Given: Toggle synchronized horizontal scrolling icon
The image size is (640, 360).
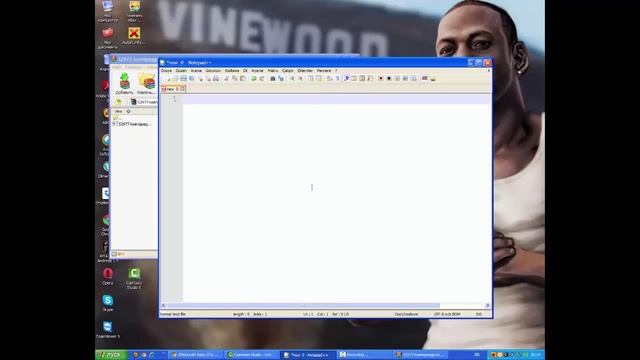Looking at the screenshot, I should tap(319, 78).
